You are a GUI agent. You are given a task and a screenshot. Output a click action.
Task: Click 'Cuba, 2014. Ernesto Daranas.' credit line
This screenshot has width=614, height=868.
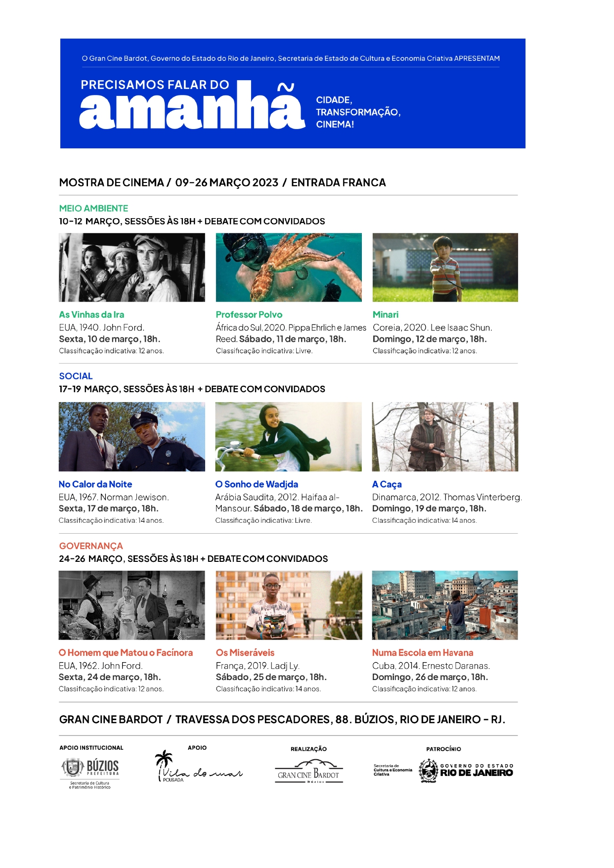(431, 666)
